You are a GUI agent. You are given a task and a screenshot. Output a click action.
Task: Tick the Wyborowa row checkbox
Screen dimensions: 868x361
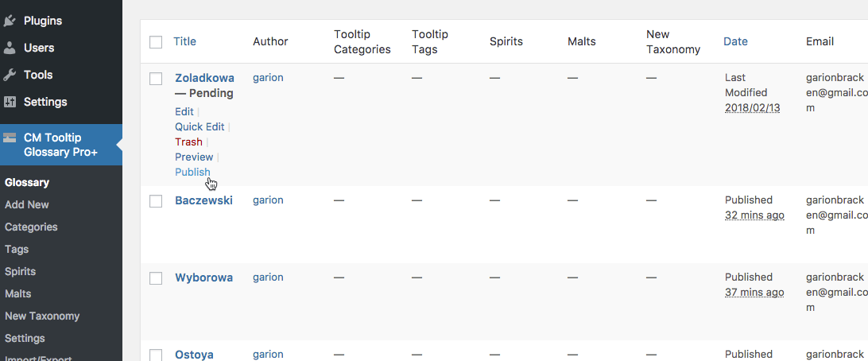coord(156,278)
